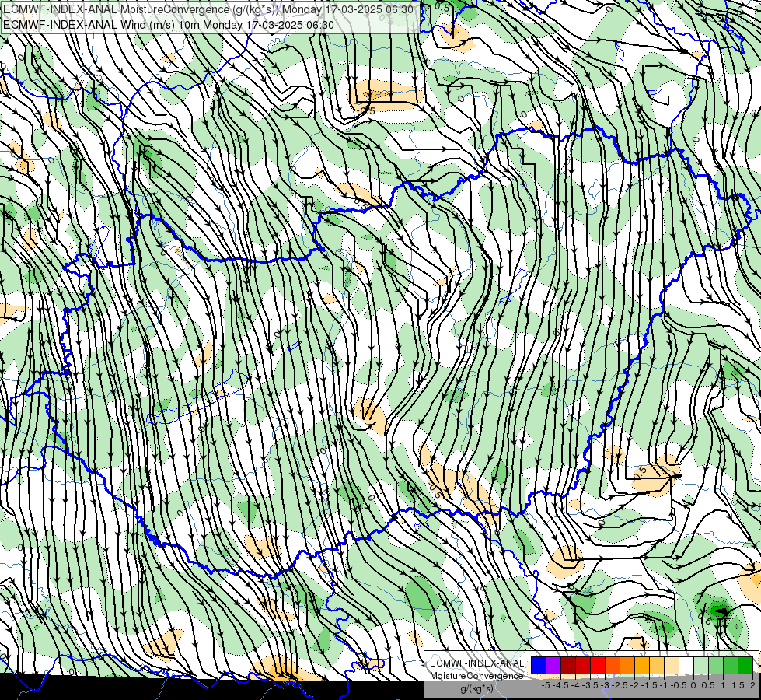Click the darkest green swatch between 1.5 and 2
The width and height of the screenshot is (761, 700).
point(745,666)
